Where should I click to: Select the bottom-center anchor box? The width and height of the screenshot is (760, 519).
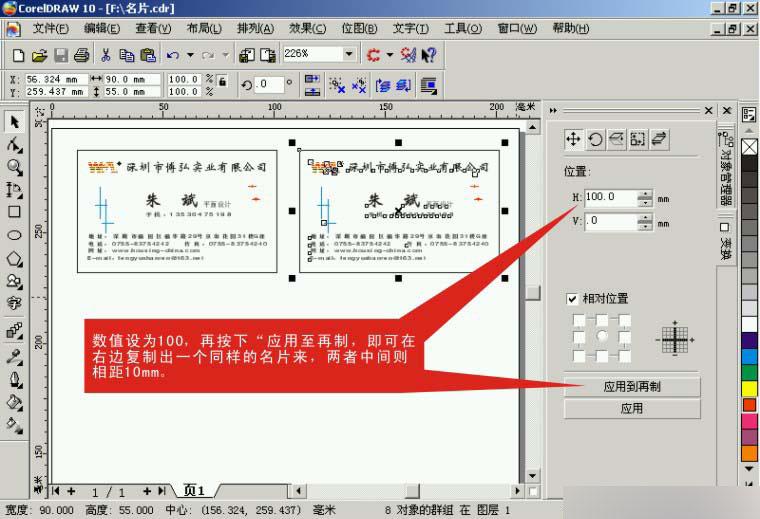(602, 356)
